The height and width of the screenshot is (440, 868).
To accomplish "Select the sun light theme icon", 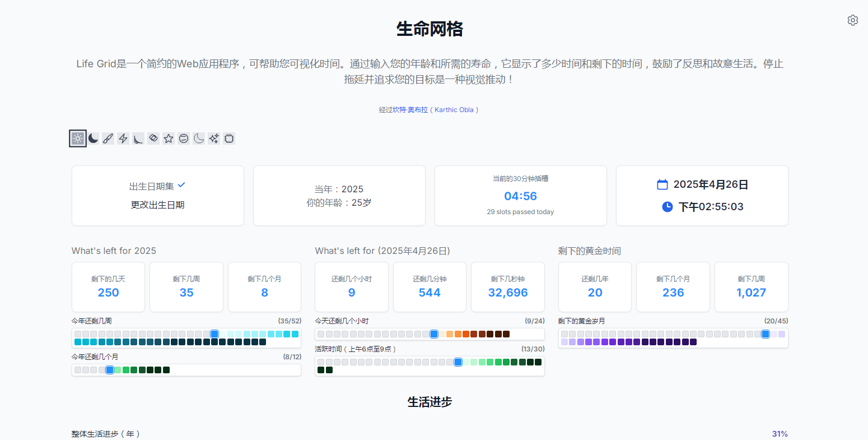I will point(78,138).
